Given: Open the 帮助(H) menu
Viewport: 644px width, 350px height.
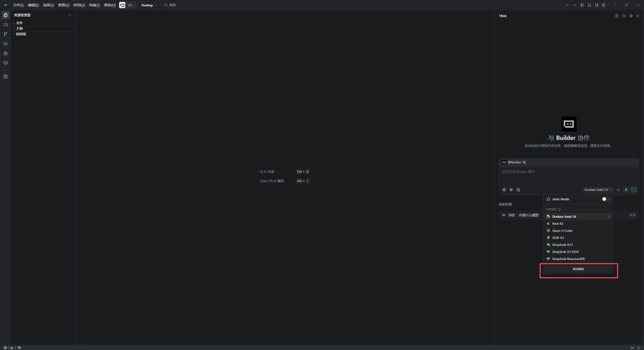Looking at the screenshot, I should 110,5.
